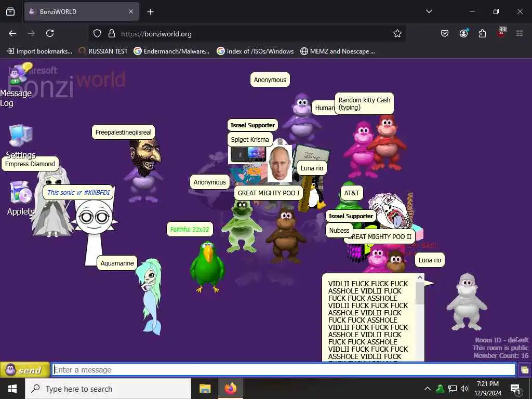
Task: Open the Pocket save icon
Action: tap(445, 33)
